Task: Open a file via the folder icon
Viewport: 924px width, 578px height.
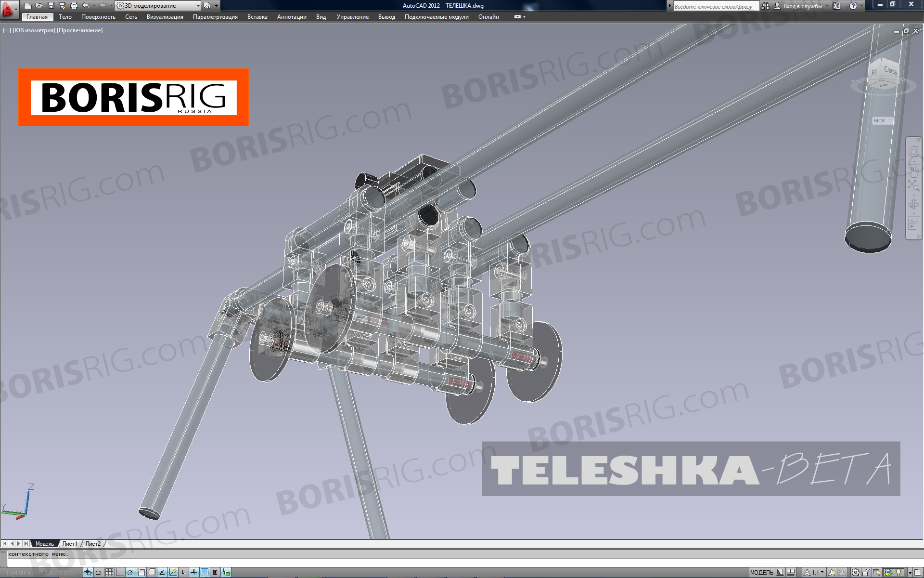Action: 39,6
